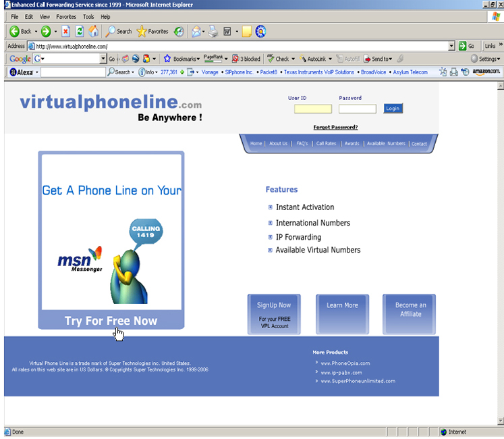This screenshot has height=439, width=504.
Task: Open the Tools menu
Action: (88, 17)
